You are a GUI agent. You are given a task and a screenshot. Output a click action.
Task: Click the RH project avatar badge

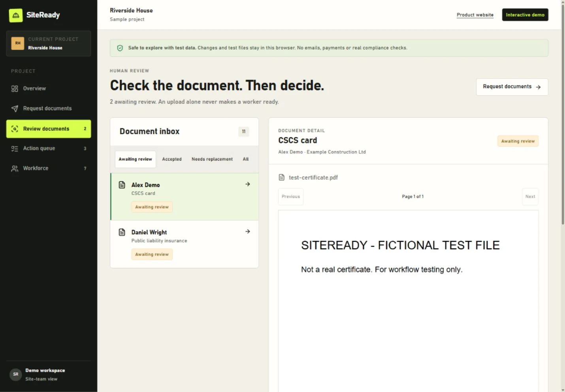18,43
